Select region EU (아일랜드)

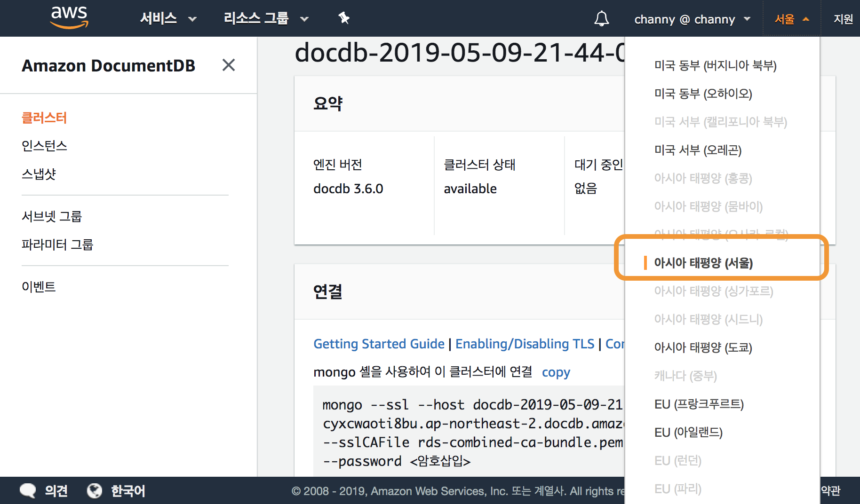688,432
